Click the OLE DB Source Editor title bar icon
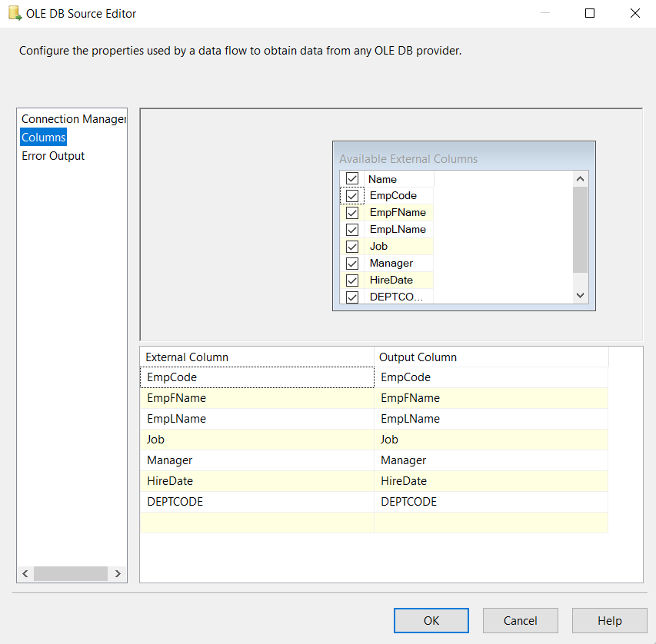The image size is (656, 644). click(14, 13)
